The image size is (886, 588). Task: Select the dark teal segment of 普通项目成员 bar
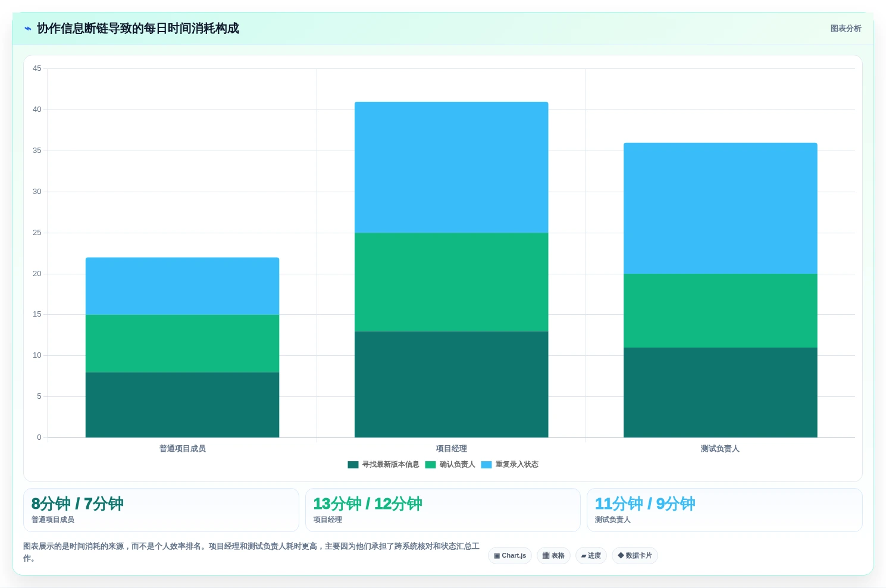[x=182, y=405]
